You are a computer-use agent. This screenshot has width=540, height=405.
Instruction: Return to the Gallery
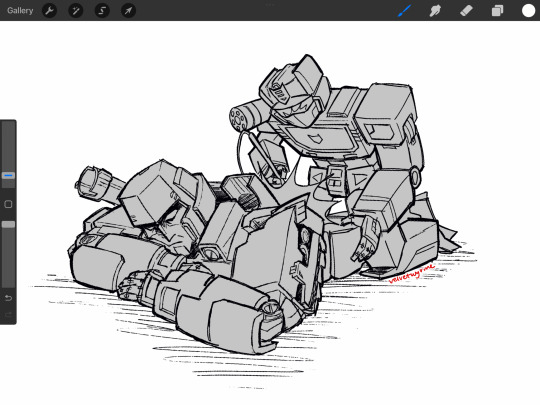(x=20, y=11)
